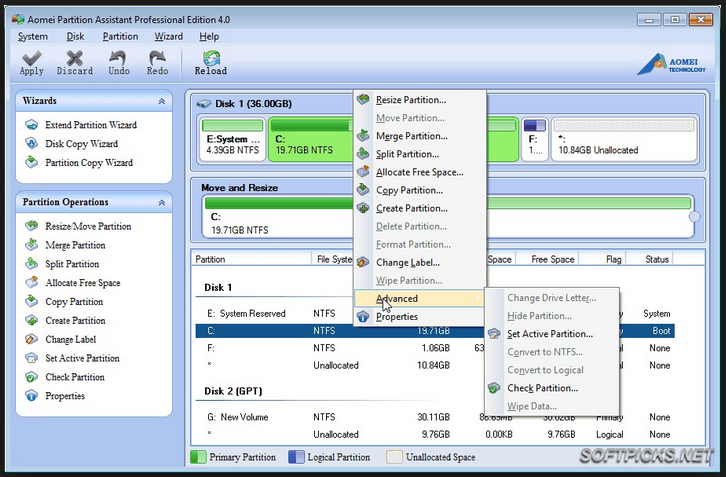
Task: Open the Partition Copy Wizard icon
Action: click(x=31, y=162)
